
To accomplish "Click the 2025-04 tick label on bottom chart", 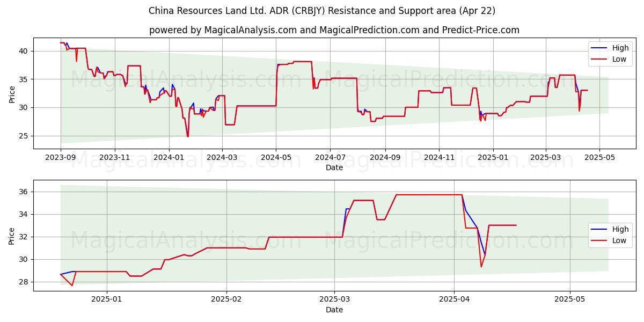I will tap(454, 300).
